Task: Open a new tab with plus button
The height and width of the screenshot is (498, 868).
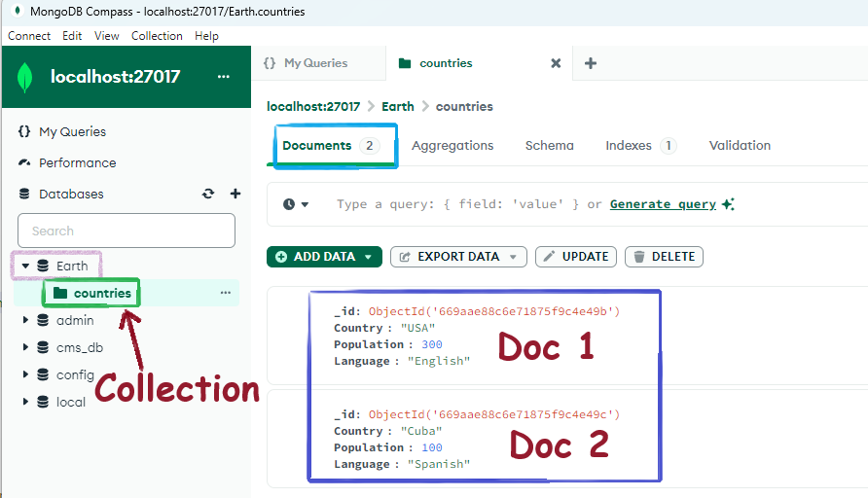Action: (x=591, y=63)
